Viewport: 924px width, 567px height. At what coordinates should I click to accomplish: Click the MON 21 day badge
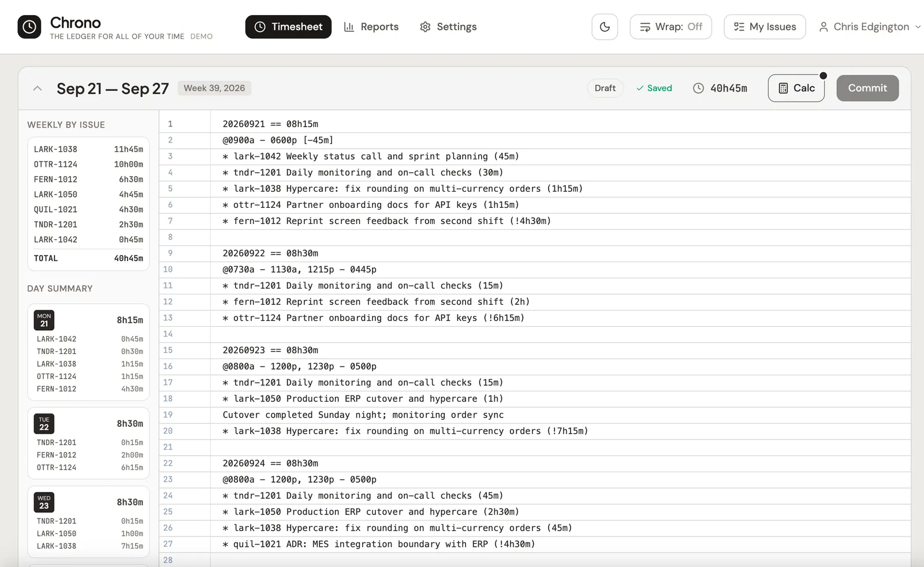pos(44,320)
